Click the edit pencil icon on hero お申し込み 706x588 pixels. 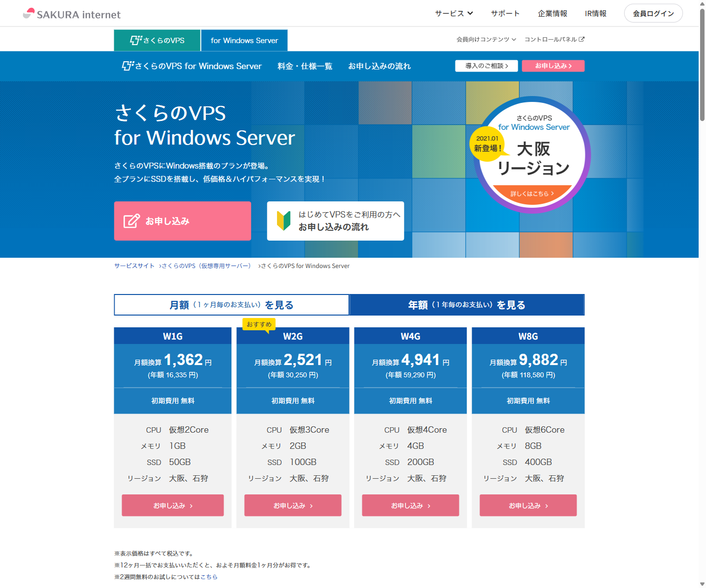click(131, 221)
